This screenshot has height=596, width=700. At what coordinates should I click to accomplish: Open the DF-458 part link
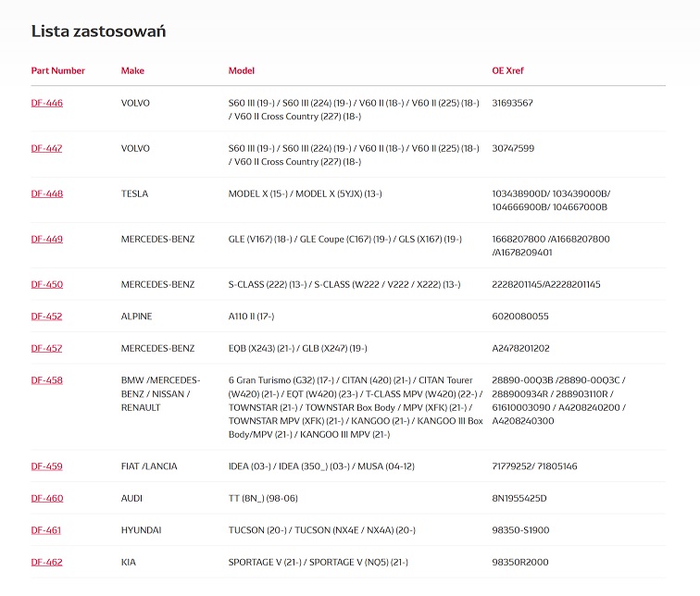47,380
